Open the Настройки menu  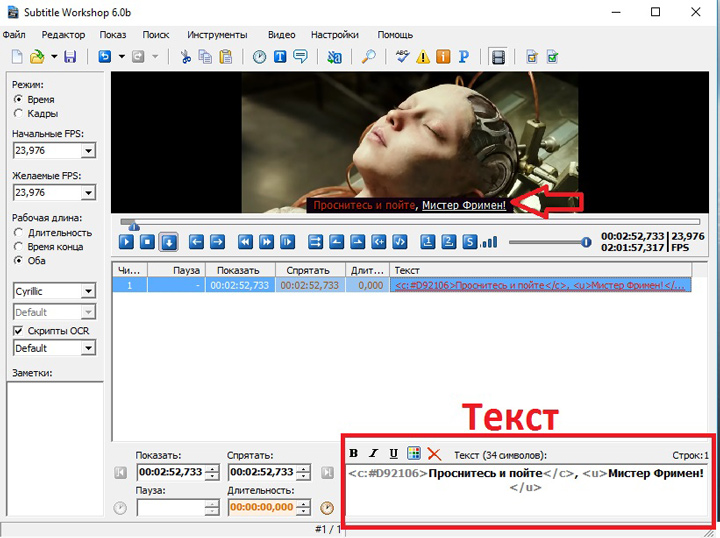pos(335,35)
